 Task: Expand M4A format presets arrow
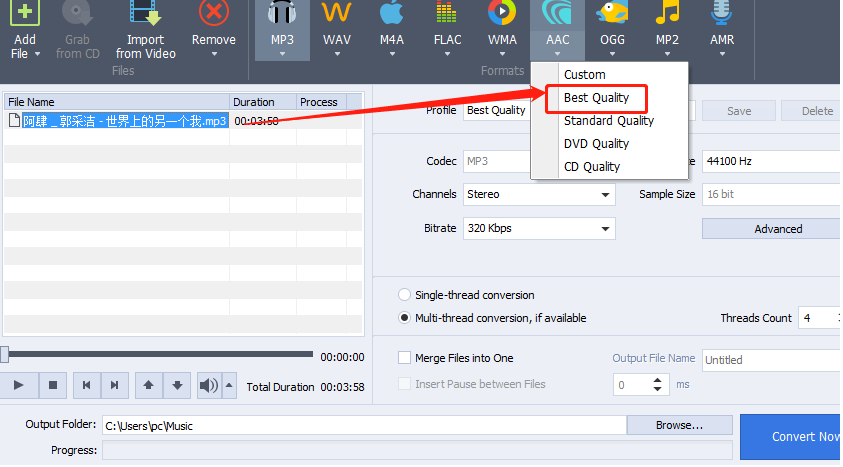click(x=392, y=54)
